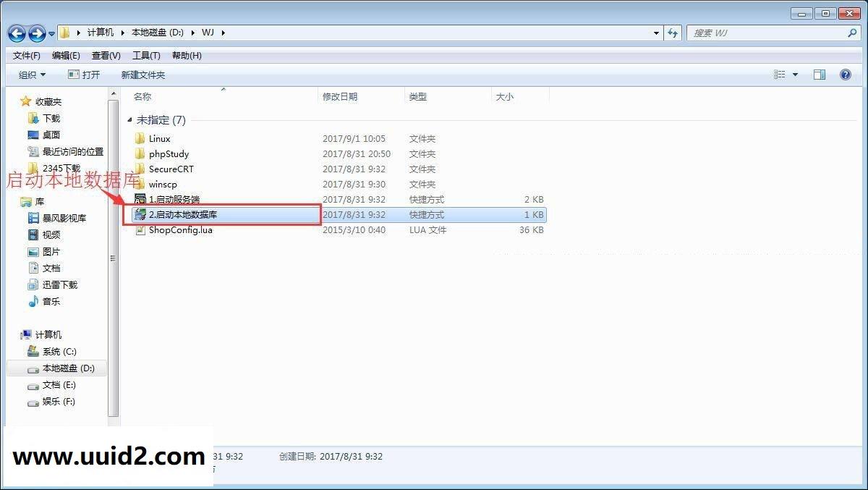Click the WJ breadcrumb in the address bar
868x490 pixels.
(208, 33)
